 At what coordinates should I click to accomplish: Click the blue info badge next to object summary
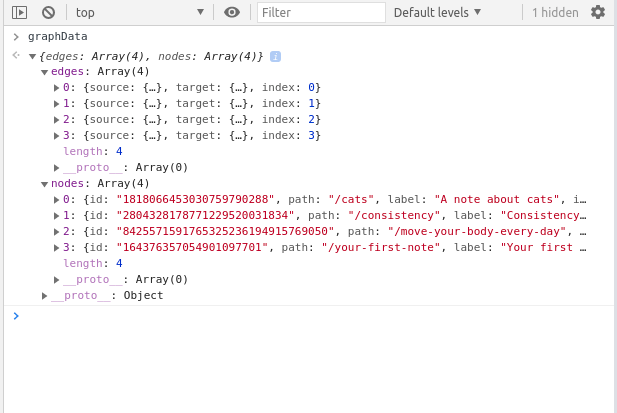(x=275, y=57)
